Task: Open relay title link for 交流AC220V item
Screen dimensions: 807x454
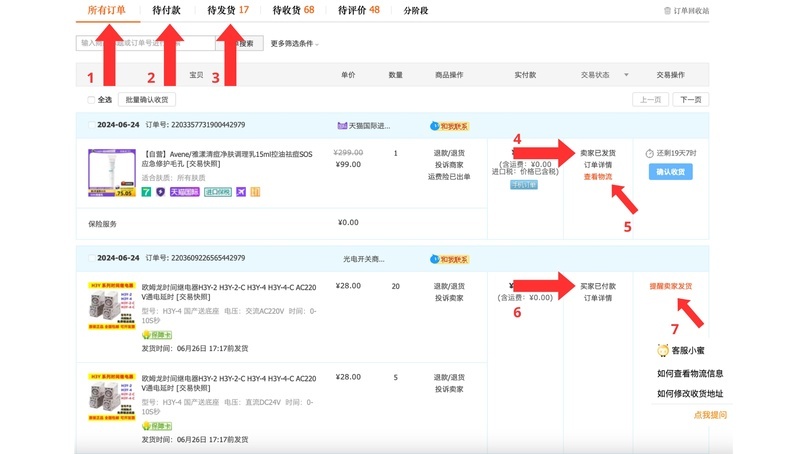Action: pyautogui.click(x=229, y=292)
